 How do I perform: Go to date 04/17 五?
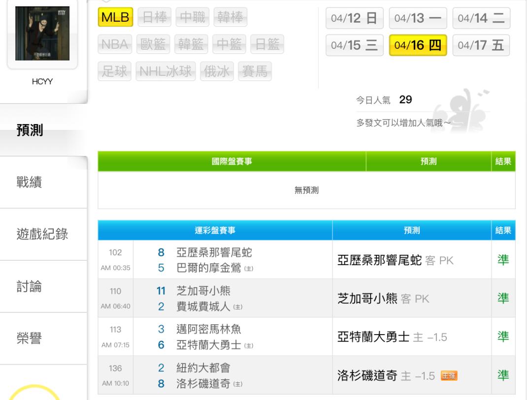[481, 46]
